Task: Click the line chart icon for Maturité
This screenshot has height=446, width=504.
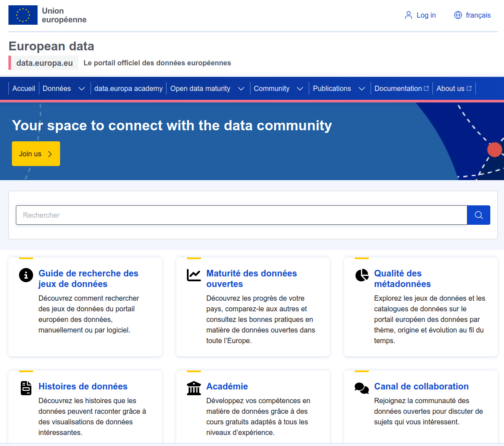Action: (193, 275)
